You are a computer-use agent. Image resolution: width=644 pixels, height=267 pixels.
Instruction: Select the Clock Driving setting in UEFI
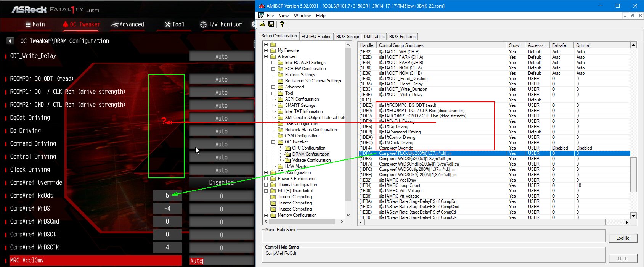(30, 169)
